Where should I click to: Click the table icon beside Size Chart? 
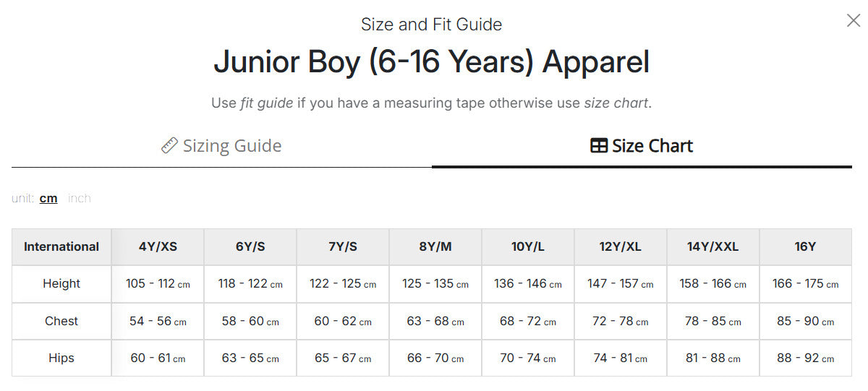(599, 146)
